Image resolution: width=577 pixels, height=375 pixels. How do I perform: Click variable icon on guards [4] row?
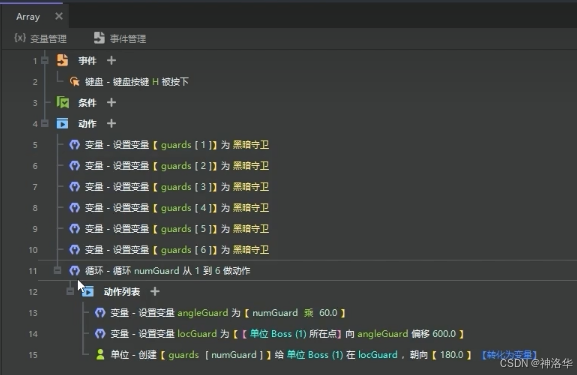(75, 208)
